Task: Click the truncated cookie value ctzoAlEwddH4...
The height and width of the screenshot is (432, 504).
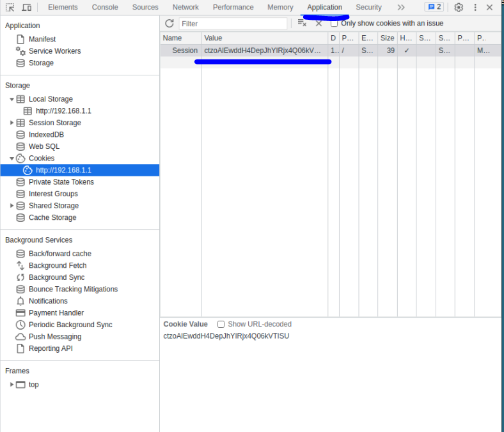Action: click(262, 50)
